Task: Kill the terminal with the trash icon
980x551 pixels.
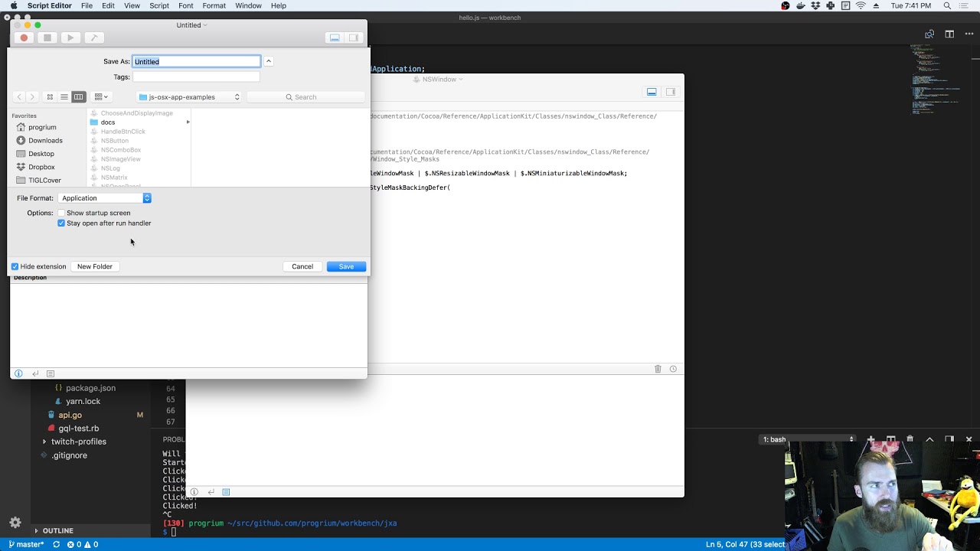Action: tap(910, 439)
